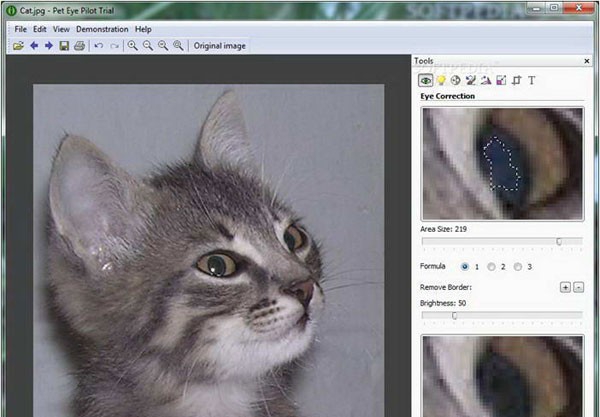The width and height of the screenshot is (600, 417).
Task: Undo the last action
Action: coord(99,46)
